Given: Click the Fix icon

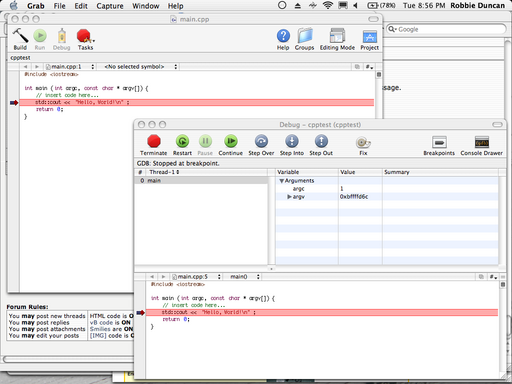Looking at the screenshot, I should point(363,143).
